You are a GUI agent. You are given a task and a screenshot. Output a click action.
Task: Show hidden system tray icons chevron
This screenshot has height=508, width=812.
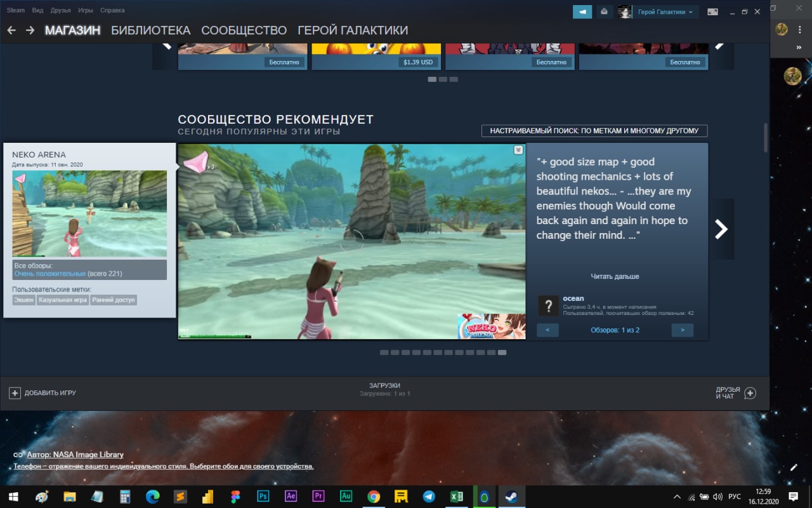[677, 497]
